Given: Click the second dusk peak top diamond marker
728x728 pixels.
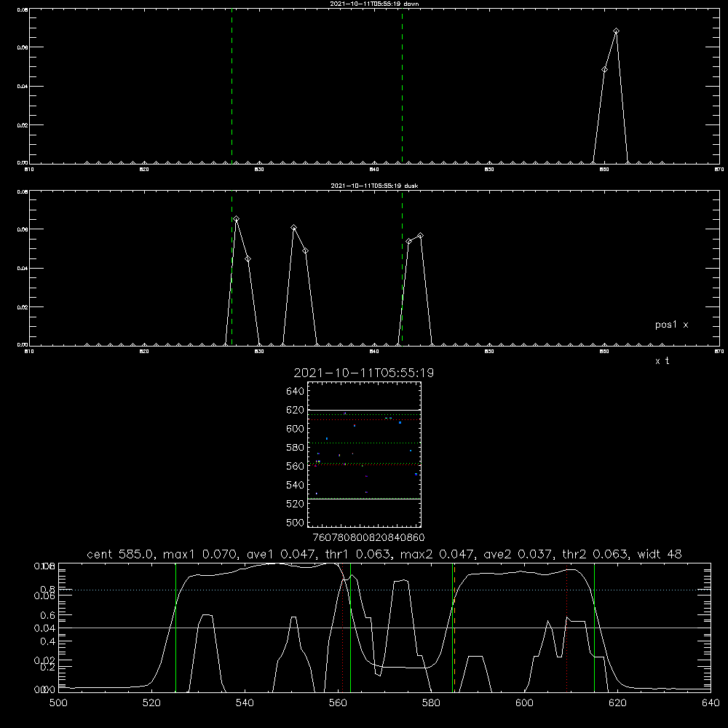Looking at the screenshot, I should tap(294, 227).
